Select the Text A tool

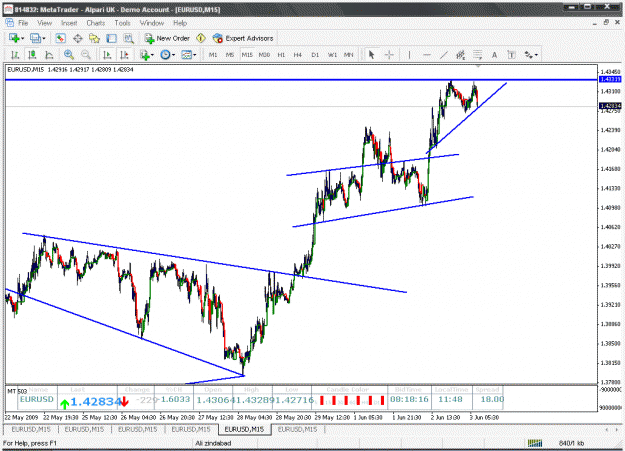tap(494, 55)
